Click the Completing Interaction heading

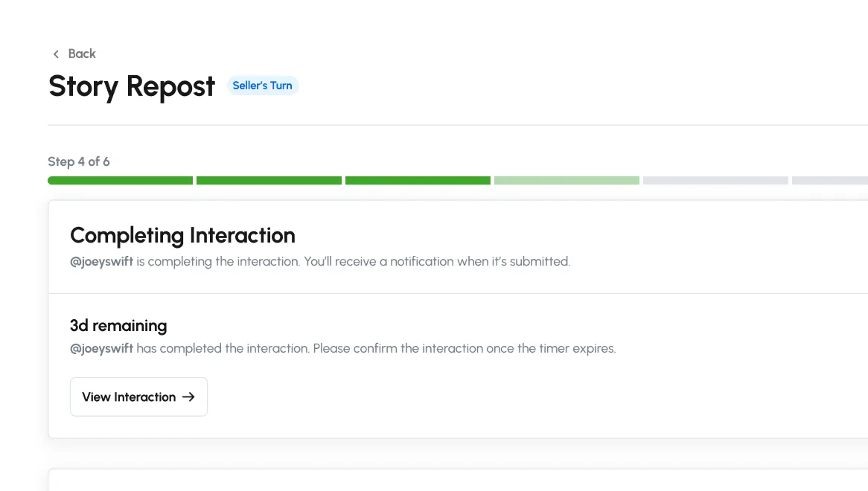tap(182, 236)
